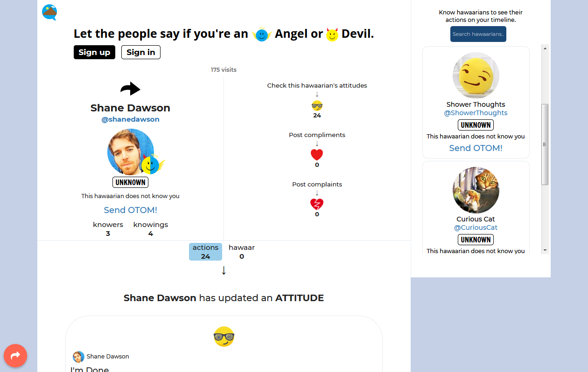The height and width of the screenshot is (372, 588).
Task: Click the angel-devil badge on the profile picture
Action: click(153, 164)
